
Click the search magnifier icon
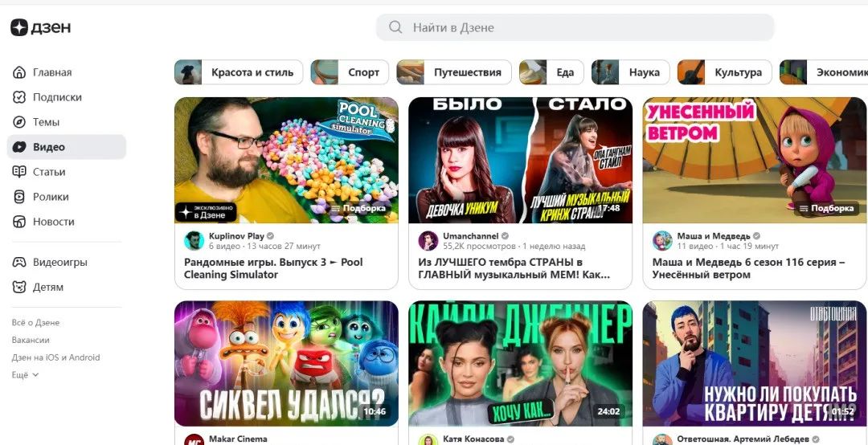click(x=395, y=27)
